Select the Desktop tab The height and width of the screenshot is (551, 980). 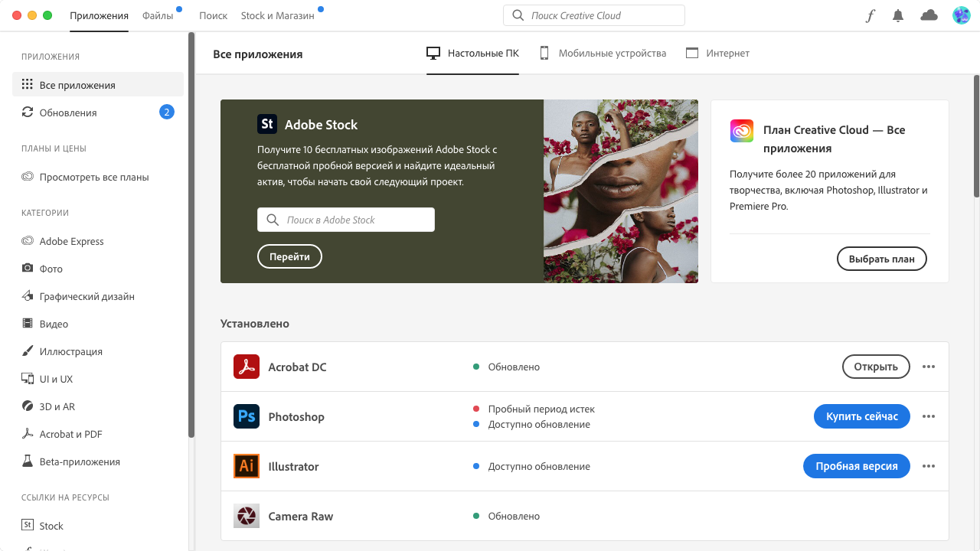(x=472, y=53)
